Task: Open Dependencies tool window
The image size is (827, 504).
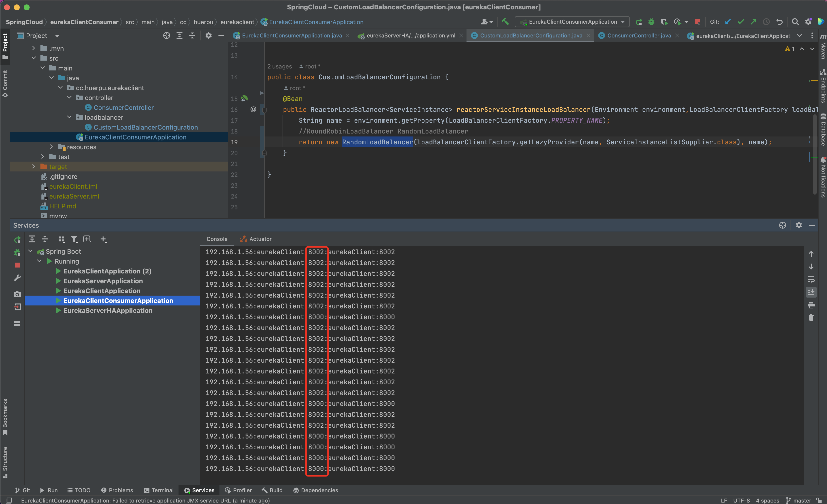Action: point(315,490)
